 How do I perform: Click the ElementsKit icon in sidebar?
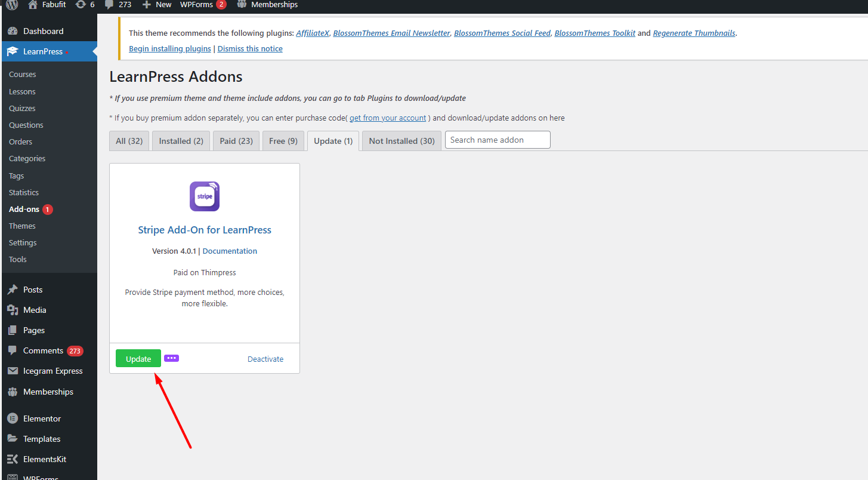(x=13, y=459)
